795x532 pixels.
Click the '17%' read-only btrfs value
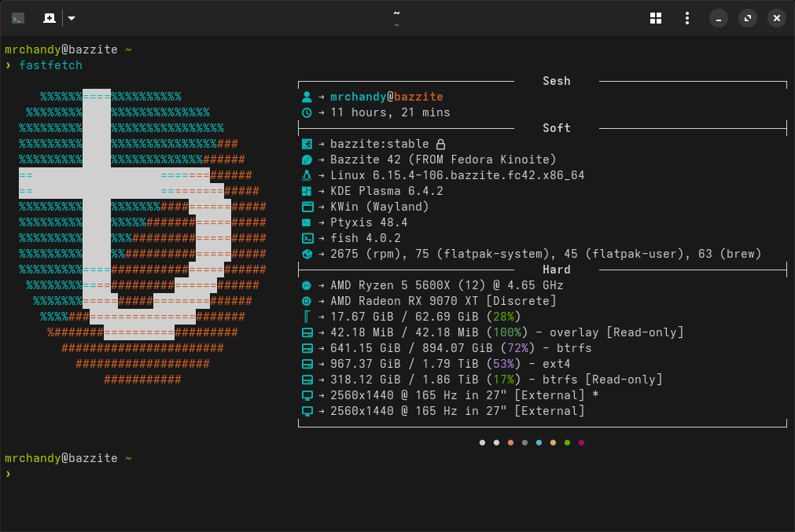(x=503, y=380)
